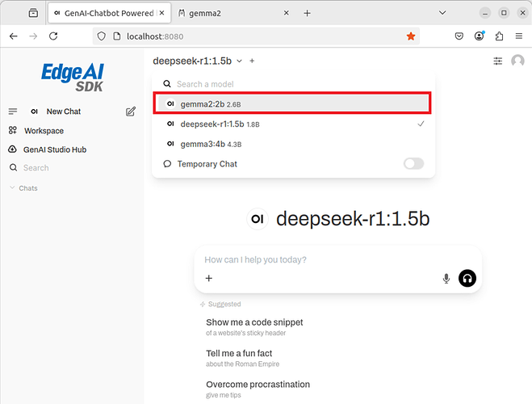532x404 pixels.
Task: Toggle the bookmark star icon
Action: [411, 36]
